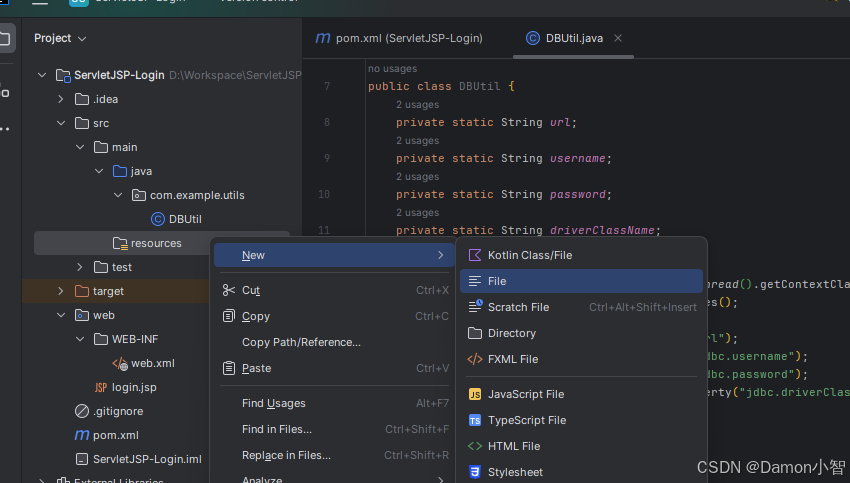The image size is (850, 483).
Task: Collapse the src folder
Action: (x=61, y=123)
